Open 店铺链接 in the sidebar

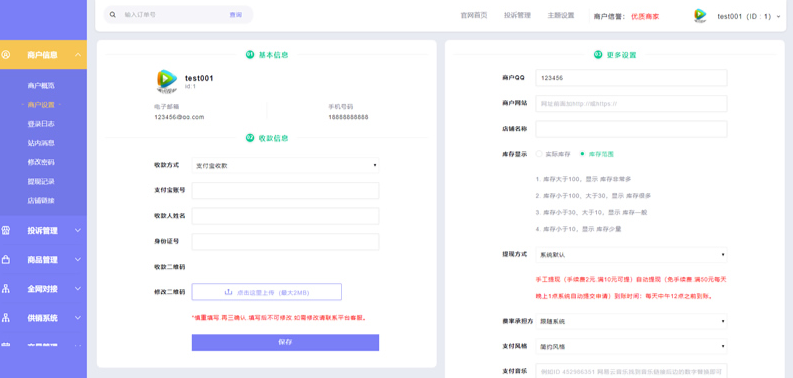pos(41,200)
